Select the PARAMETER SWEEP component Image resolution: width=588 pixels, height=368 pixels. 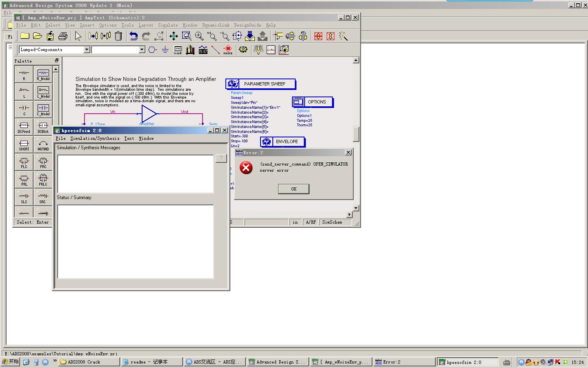pos(261,84)
